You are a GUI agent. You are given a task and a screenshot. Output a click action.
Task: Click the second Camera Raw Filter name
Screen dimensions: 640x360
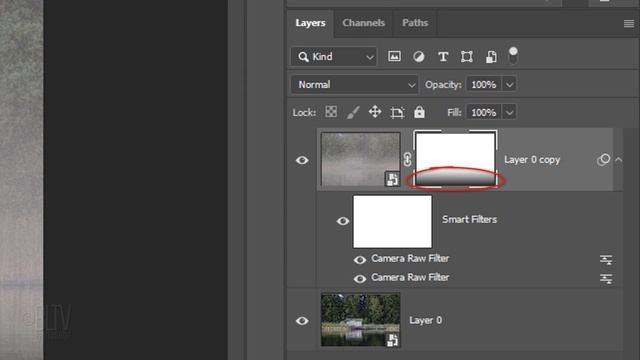click(410, 278)
